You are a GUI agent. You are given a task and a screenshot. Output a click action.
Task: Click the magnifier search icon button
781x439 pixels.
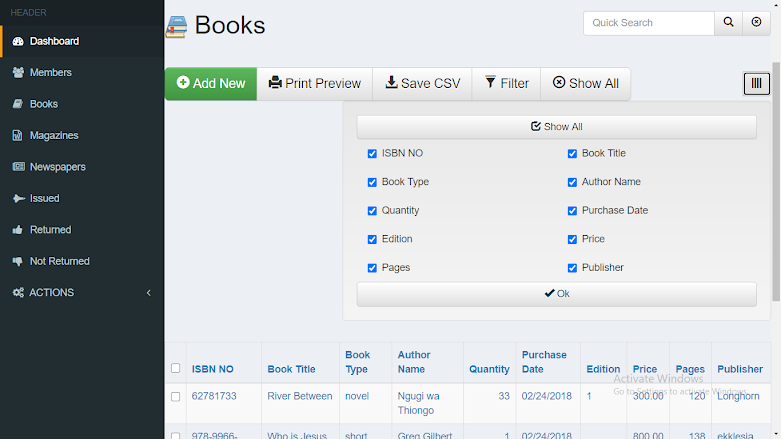pyautogui.click(x=728, y=23)
